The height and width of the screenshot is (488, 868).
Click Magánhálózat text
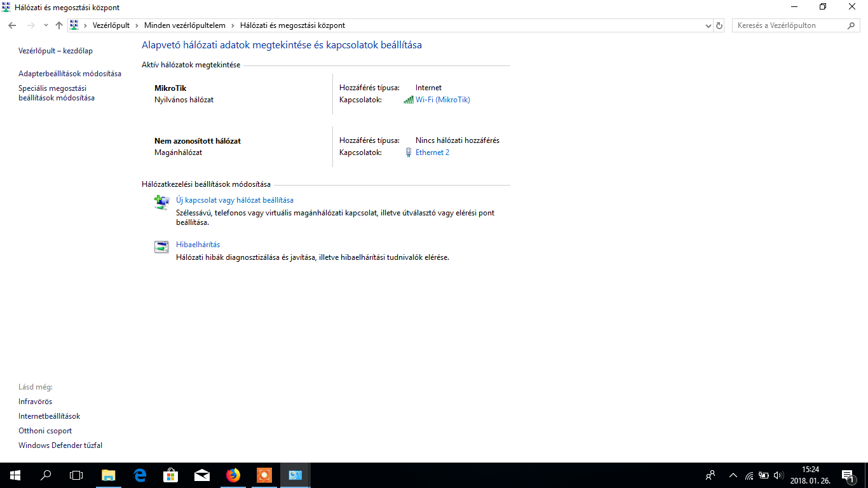coord(179,152)
